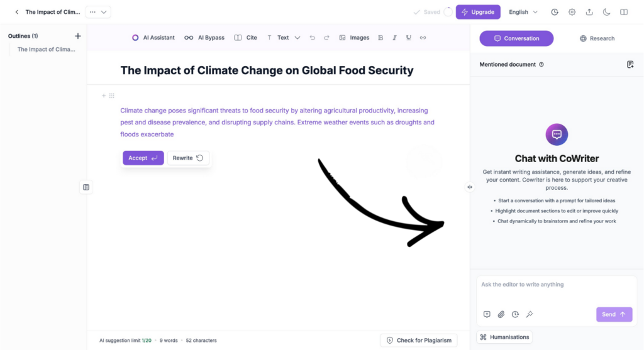
Task: Click the Images toolbar button
Action: (x=354, y=38)
